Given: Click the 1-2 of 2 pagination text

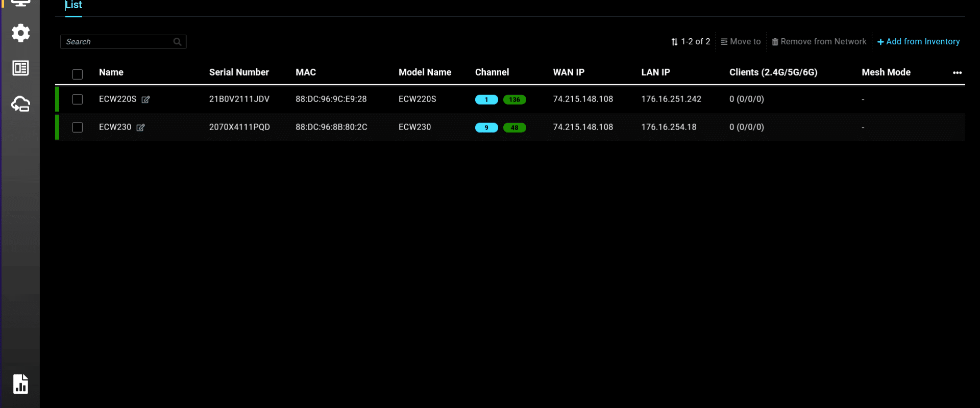Looking at the screenshot, I should point(696,42).
